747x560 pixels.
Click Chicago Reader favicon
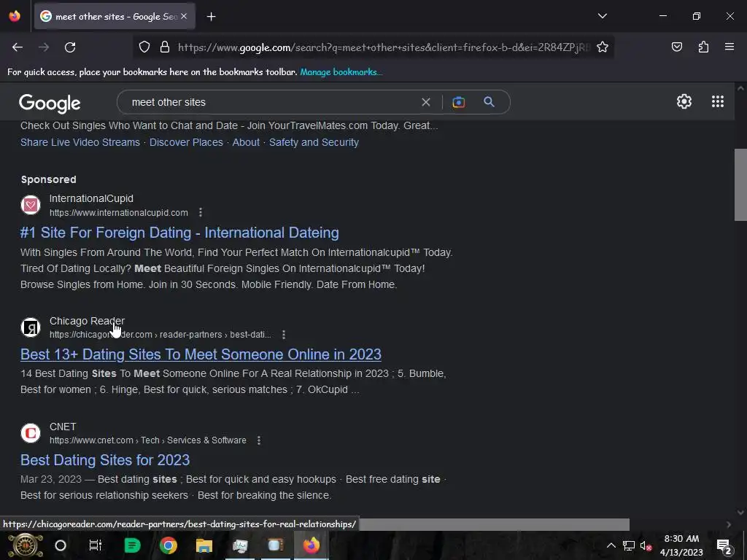[31, 327]
